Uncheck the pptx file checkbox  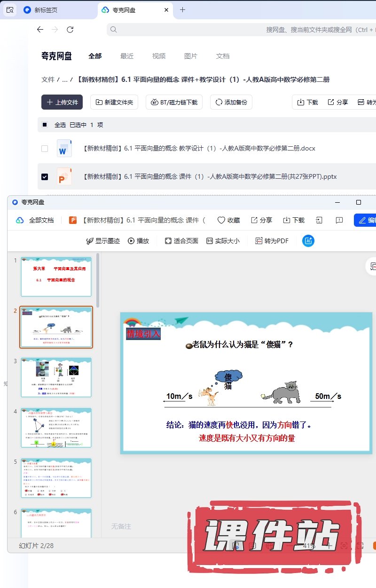click(x=45, y=177)
